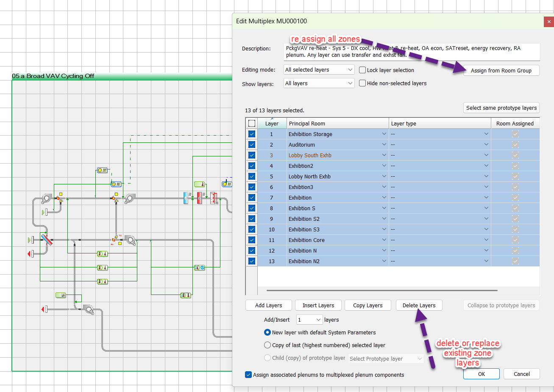Image resolution: width=554 pixels, height=392 pixels.
Task: Uncheck layer 3 Lobby South Exhb
Action: [x=252, y=155]
